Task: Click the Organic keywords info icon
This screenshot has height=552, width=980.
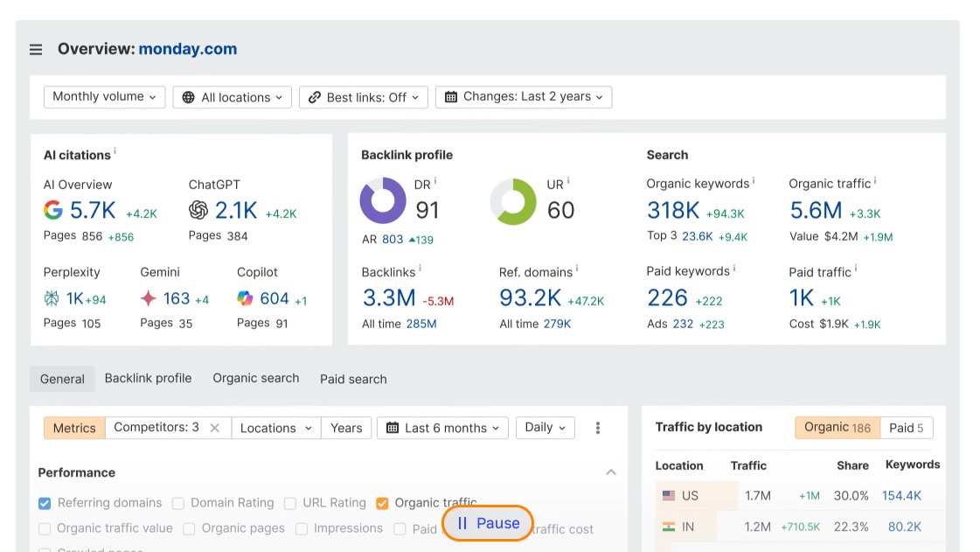Action: tap(754, 180)
